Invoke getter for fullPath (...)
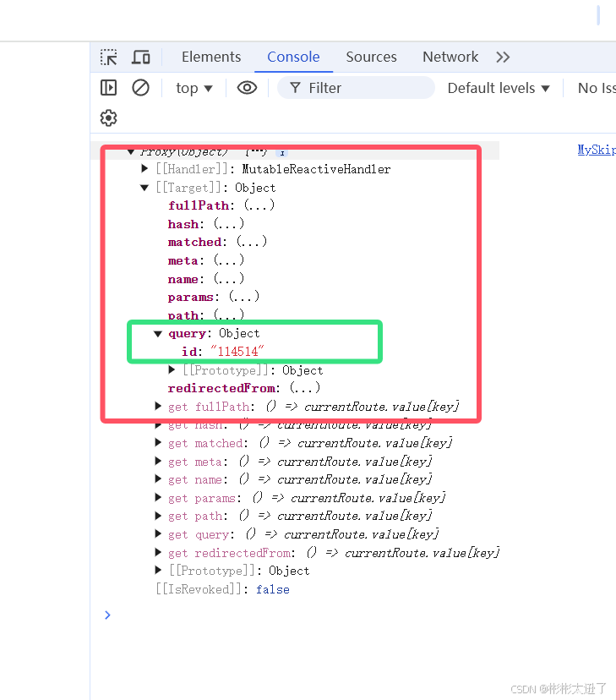 tap(259, 205)
